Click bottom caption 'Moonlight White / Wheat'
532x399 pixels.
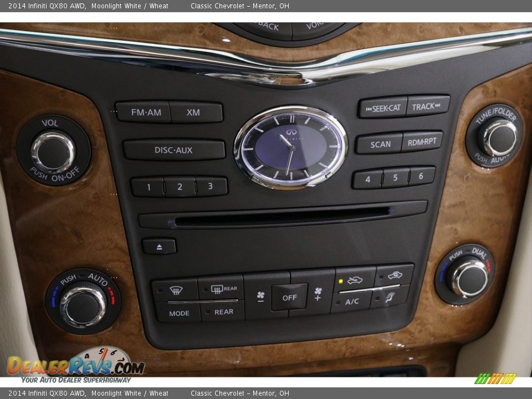tap(130, 393)
